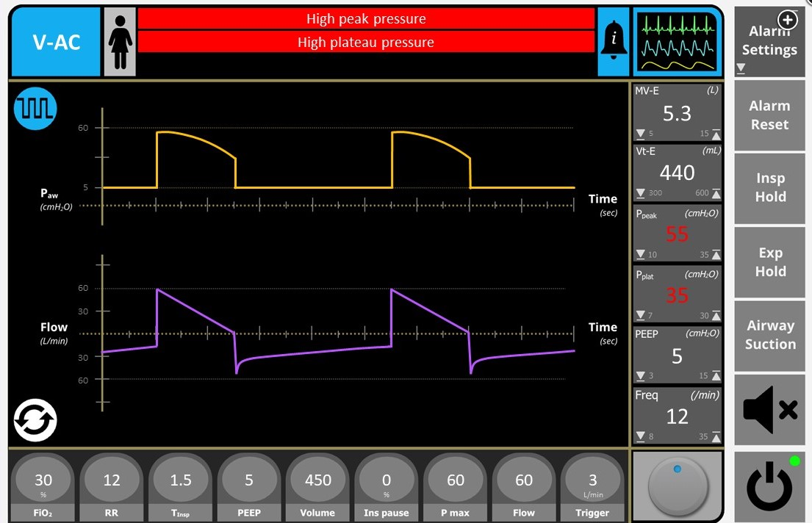Image resolution: width=812 pixels, height=523 pixels.
Task: Open the patient figure icon
Action: point(120,42)
